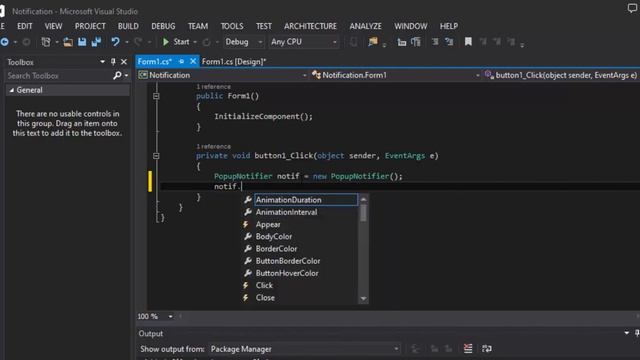640x360 pixels.
Task: Click the increase indent toolbar icon
Action: click(x=416, y=42)
